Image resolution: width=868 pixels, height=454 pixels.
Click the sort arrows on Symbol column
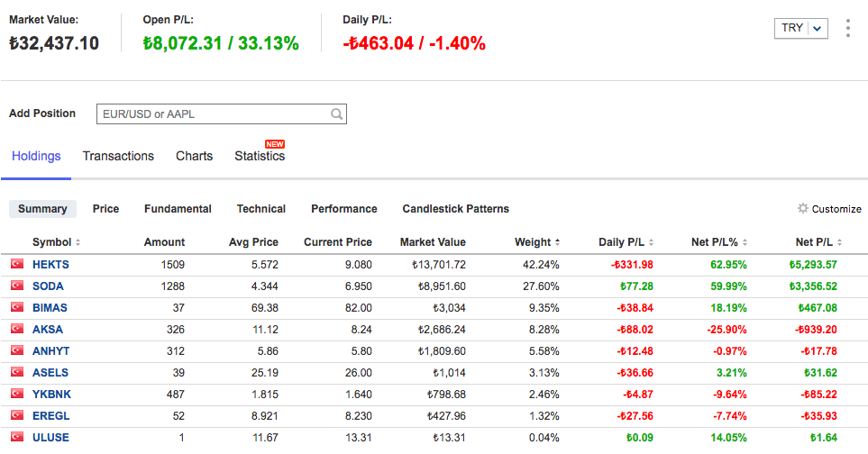[x=78, y=242]
